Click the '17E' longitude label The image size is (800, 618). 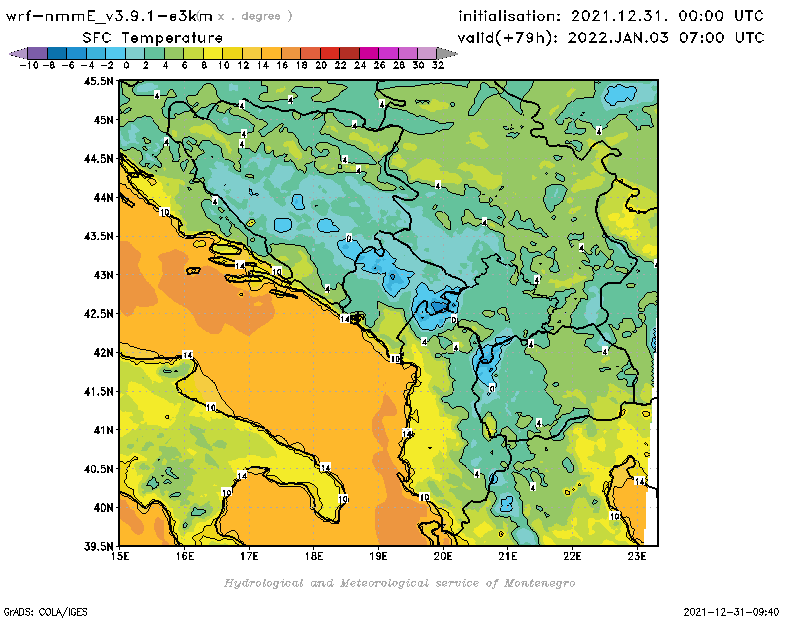249,556
